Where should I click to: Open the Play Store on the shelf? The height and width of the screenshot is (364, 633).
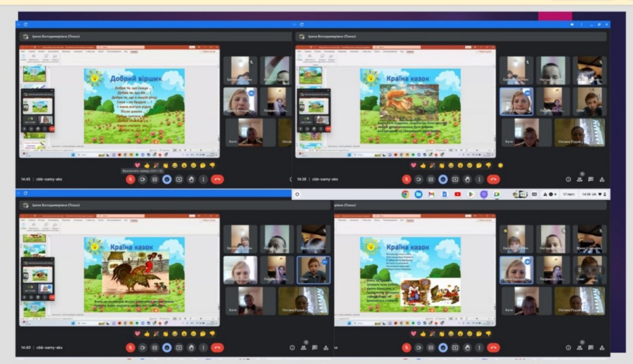click(x=470, y=194)
